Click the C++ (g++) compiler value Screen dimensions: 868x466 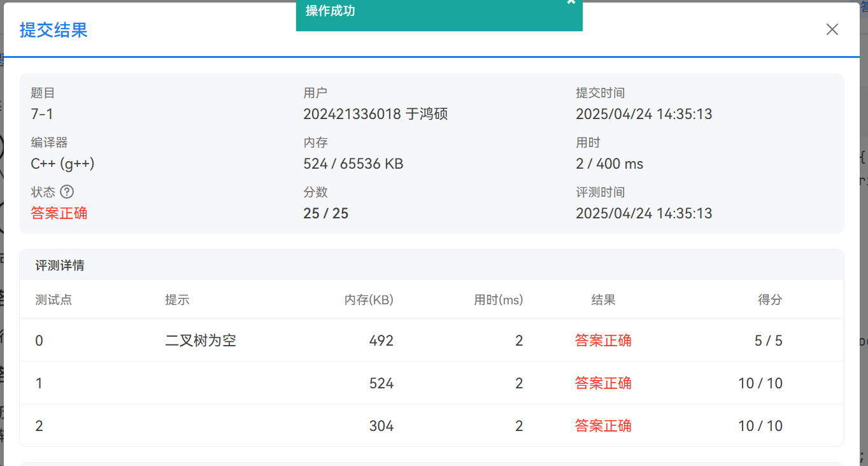[62, 164]
